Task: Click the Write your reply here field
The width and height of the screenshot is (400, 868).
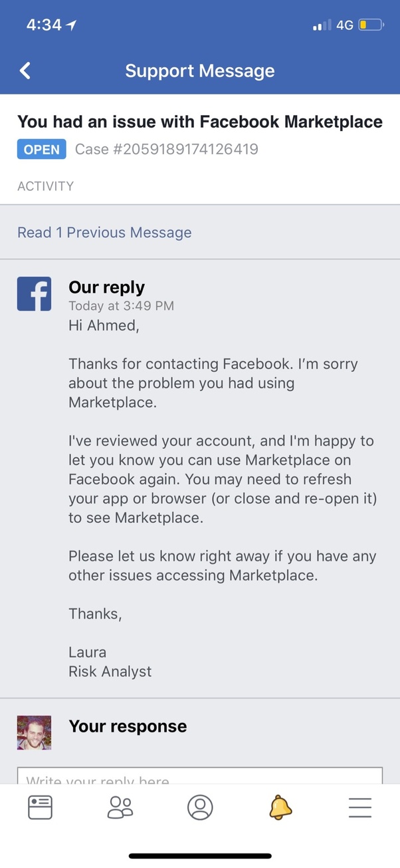Action: click(x=200, y=776)
